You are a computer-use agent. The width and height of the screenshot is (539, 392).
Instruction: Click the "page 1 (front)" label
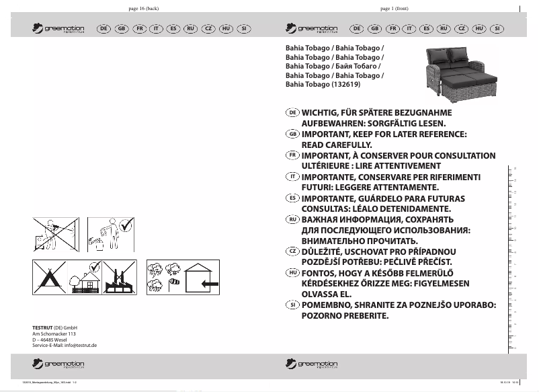coord(395,9)
